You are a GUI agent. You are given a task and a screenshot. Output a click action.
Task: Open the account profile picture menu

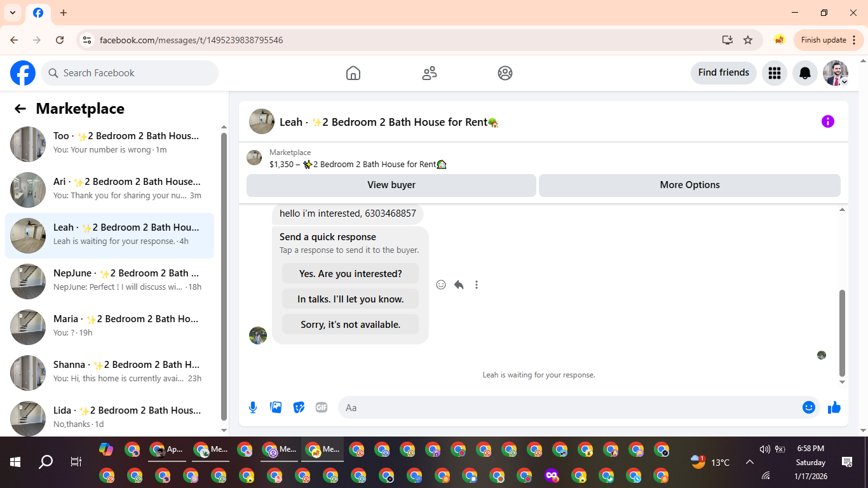tap(836, 73)
